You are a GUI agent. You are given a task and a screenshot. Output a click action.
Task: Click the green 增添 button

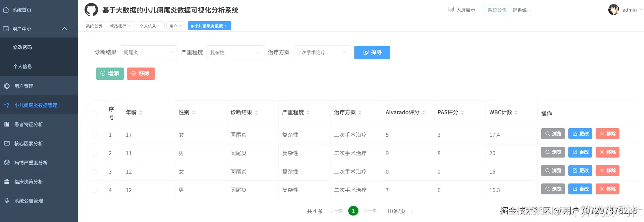coord(110,74)
